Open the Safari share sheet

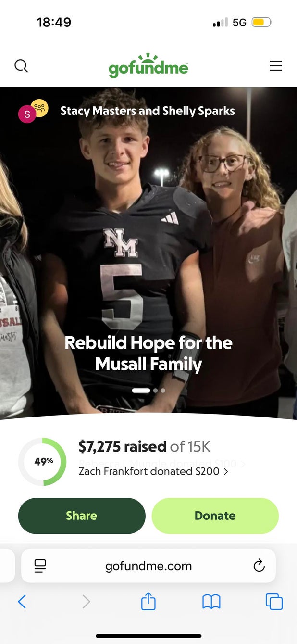click(148, 601)
